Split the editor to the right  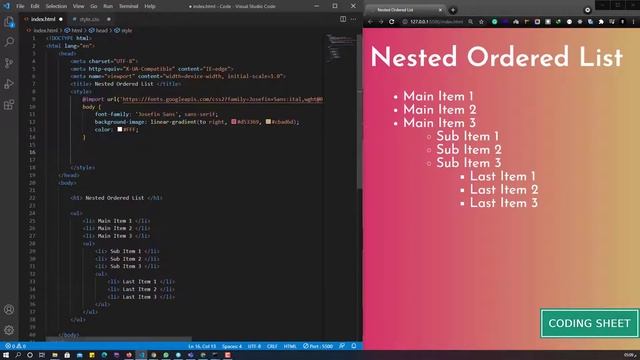(343, 19)
